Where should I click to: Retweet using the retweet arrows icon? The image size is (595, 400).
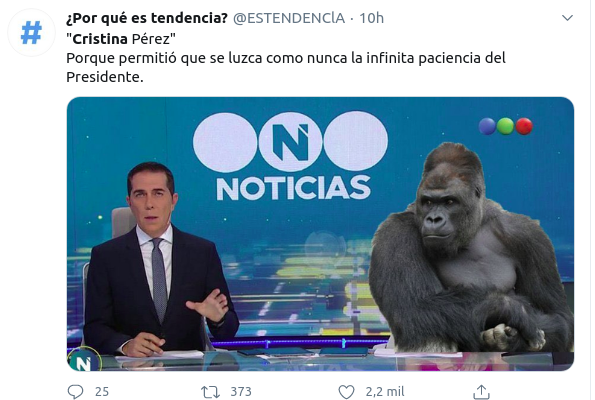click(x=210, y=392)
